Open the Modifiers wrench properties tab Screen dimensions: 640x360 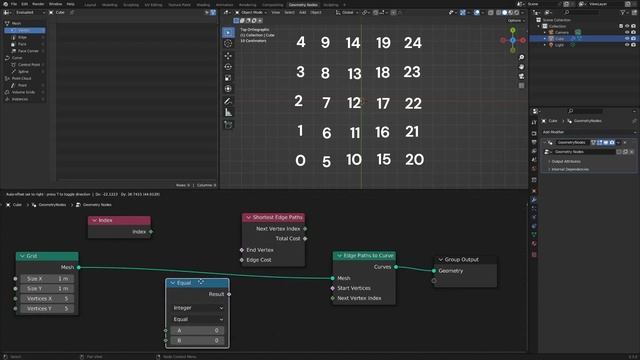click(x=534, y=200)
